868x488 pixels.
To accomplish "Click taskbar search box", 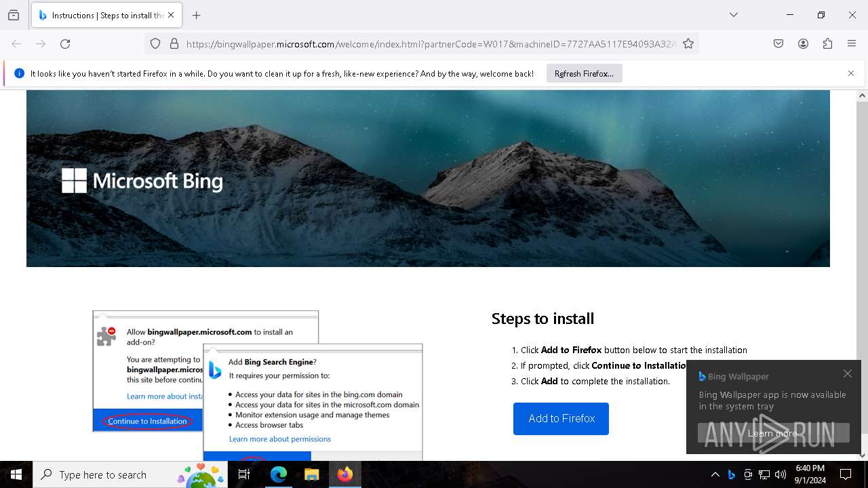I will 130,474.
